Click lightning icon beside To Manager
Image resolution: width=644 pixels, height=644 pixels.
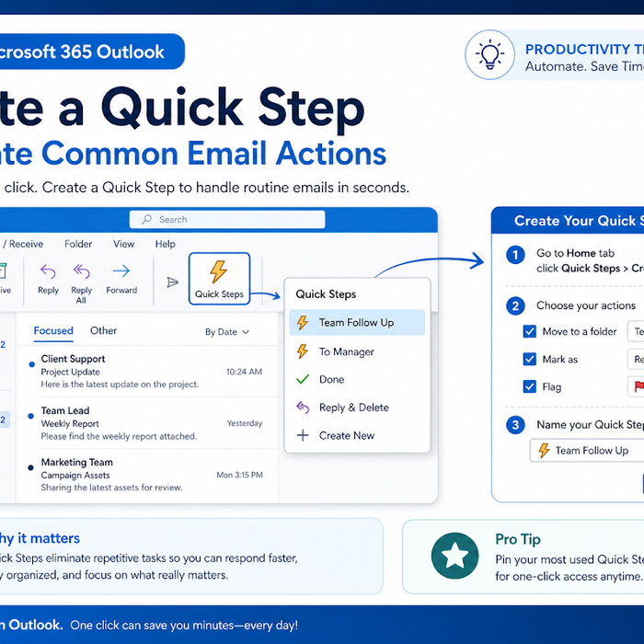click(x=303, y=351)
